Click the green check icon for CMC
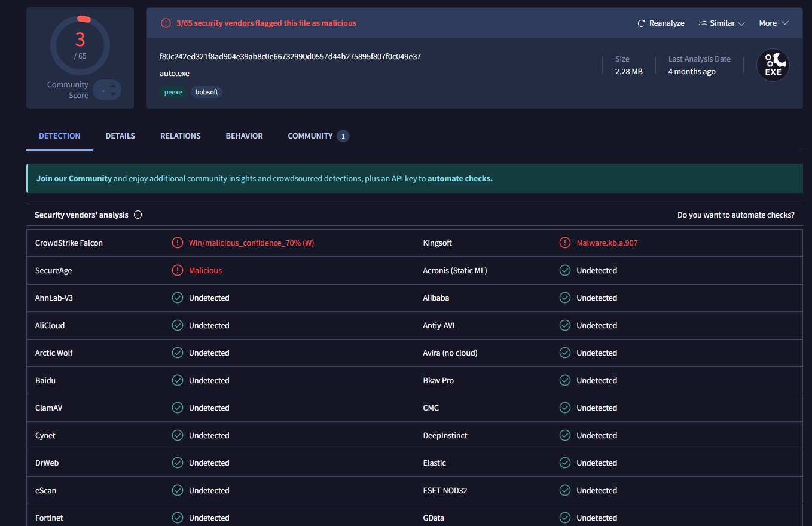The height and width of the screenshot is (526, 812). 565,408
